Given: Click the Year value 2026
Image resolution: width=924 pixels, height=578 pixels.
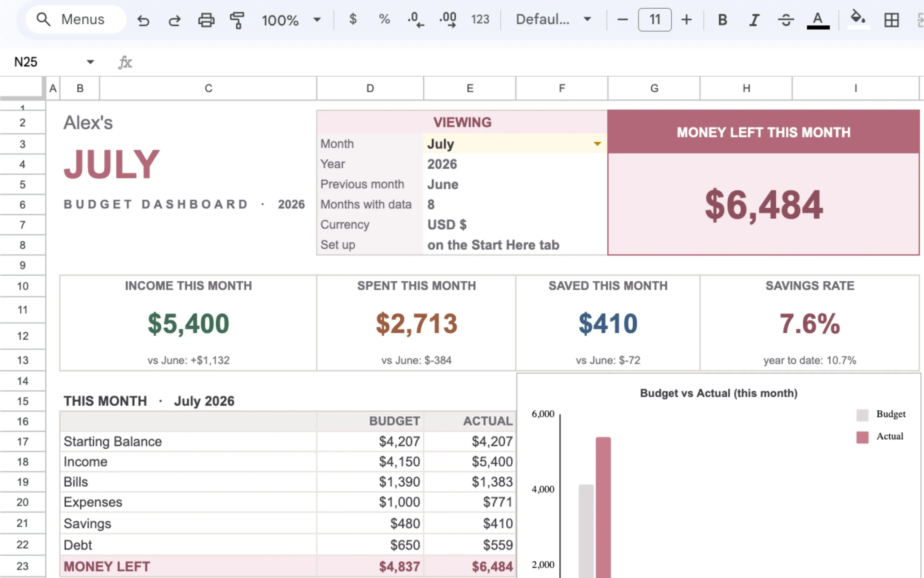Looking at the screenshot, I should tap(442, 164).
